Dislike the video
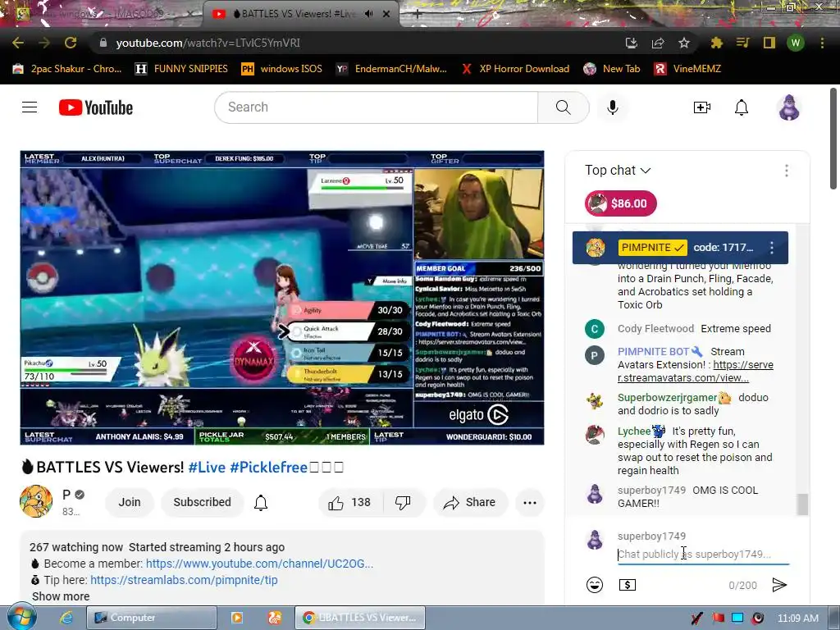The image size is (840, 630). (403, 503)
